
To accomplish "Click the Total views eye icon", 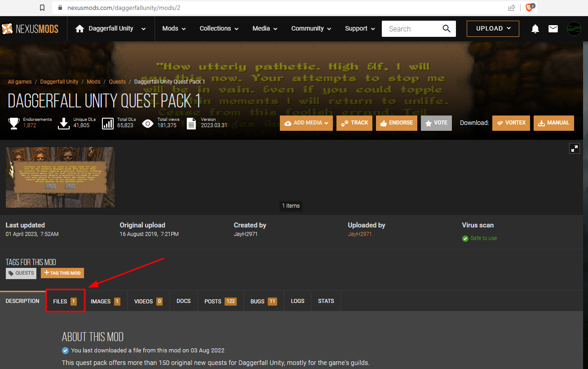I will point(148,123).
